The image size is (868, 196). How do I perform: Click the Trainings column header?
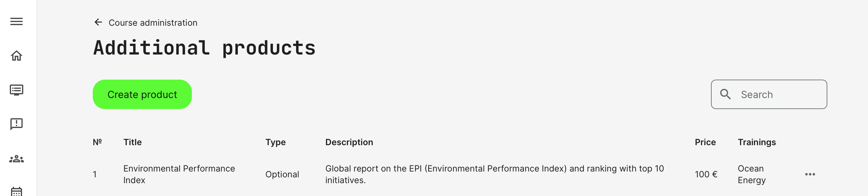757,142
